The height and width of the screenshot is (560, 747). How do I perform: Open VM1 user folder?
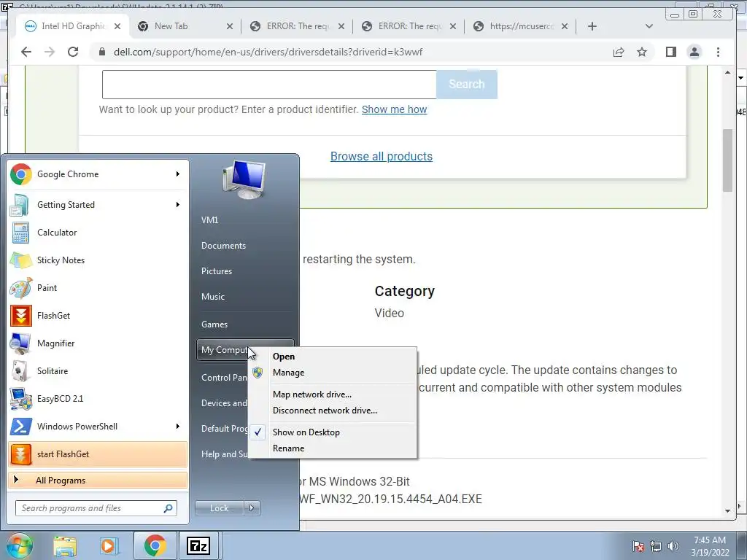tap(245, 220)
